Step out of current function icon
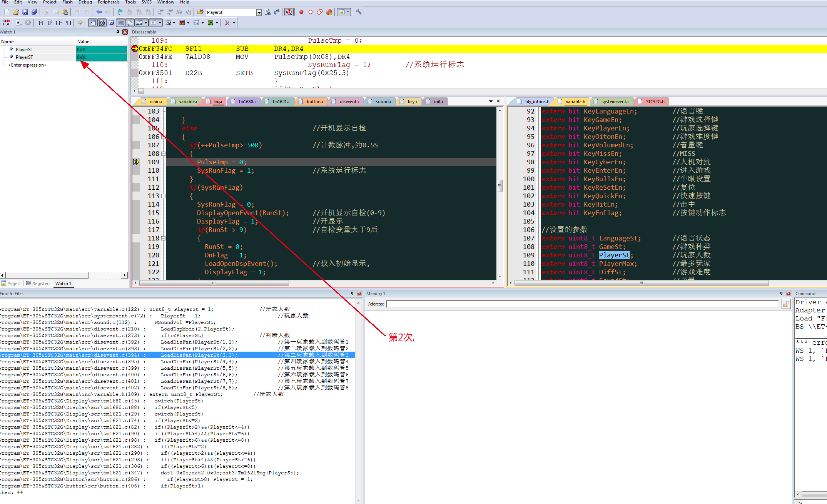Screen dimensions: 827x504 [59, 23]
